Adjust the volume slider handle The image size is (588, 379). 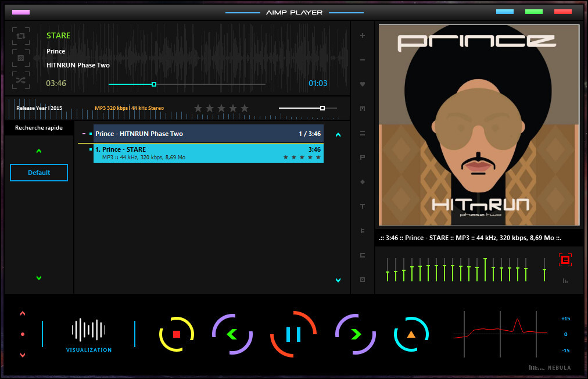point(322,108)
